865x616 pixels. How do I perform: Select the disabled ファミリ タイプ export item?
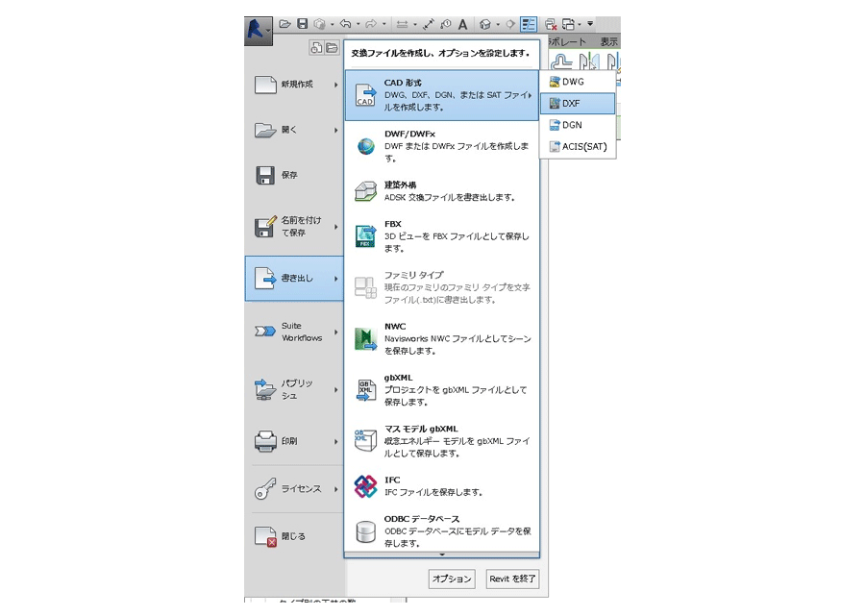click(442, 287)
